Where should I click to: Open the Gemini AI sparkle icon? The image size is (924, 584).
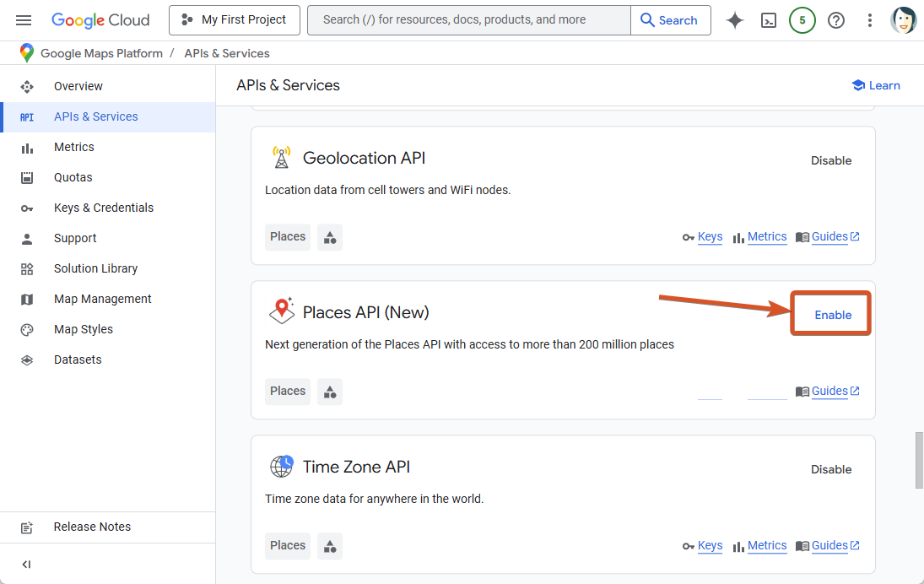(735, 20)
